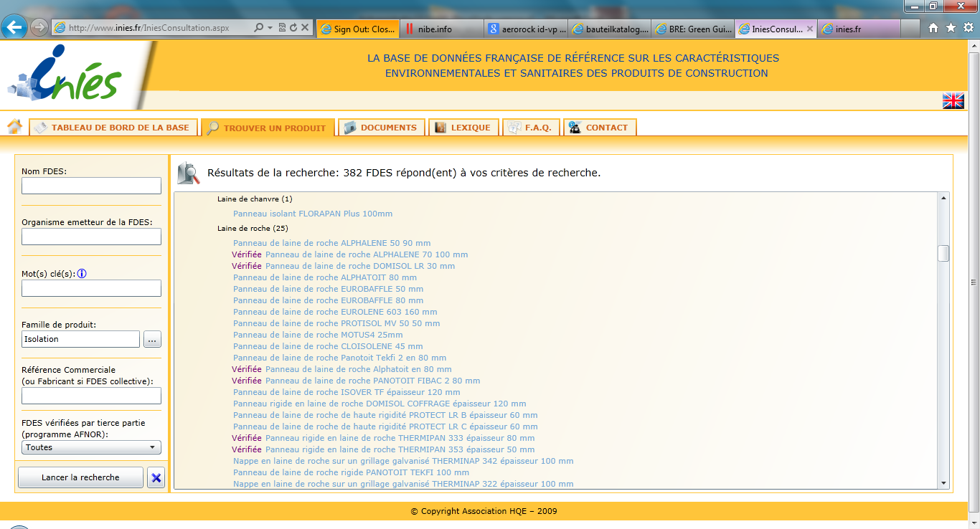Click the search magnifier in the address bar
The height and width of the screenshot is (529, 980).
[x=259, y=28]
